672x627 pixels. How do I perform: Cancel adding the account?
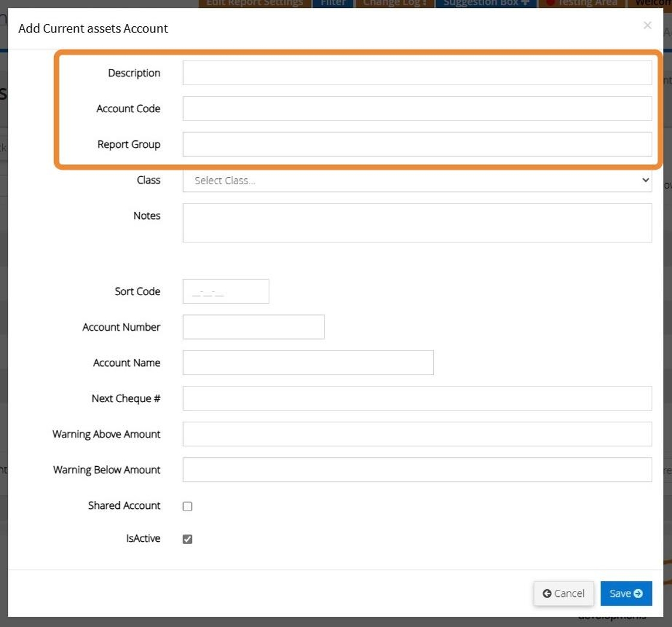[x=563, y=593]
